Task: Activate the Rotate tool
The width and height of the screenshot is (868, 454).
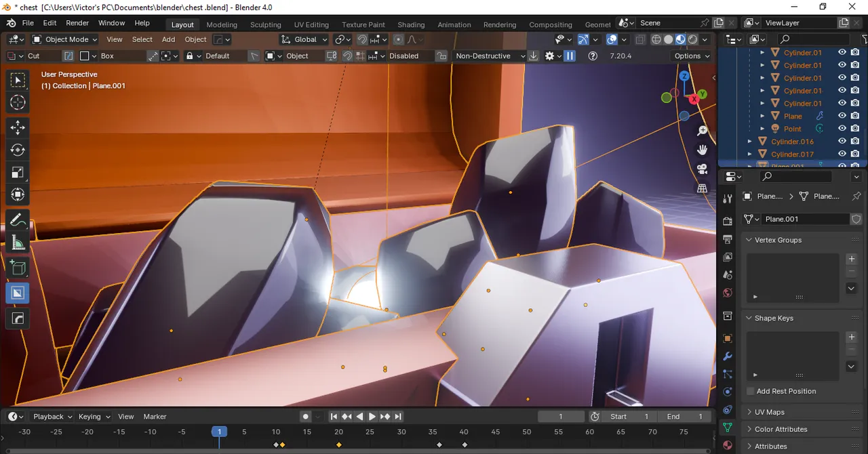Action: [18, 150]
